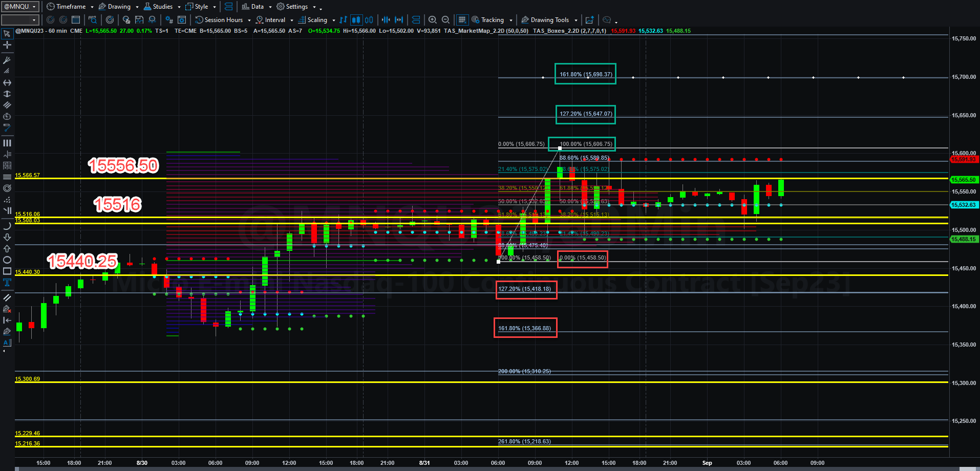980x471 pixels.
Task: Open the Scaling dropdown menu
Action: pos(317,20)
